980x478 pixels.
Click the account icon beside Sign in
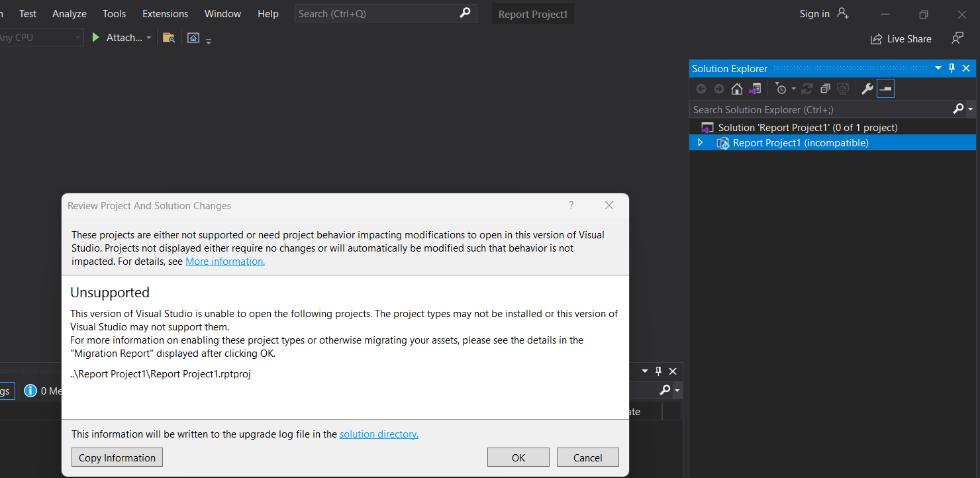[843, 13]
